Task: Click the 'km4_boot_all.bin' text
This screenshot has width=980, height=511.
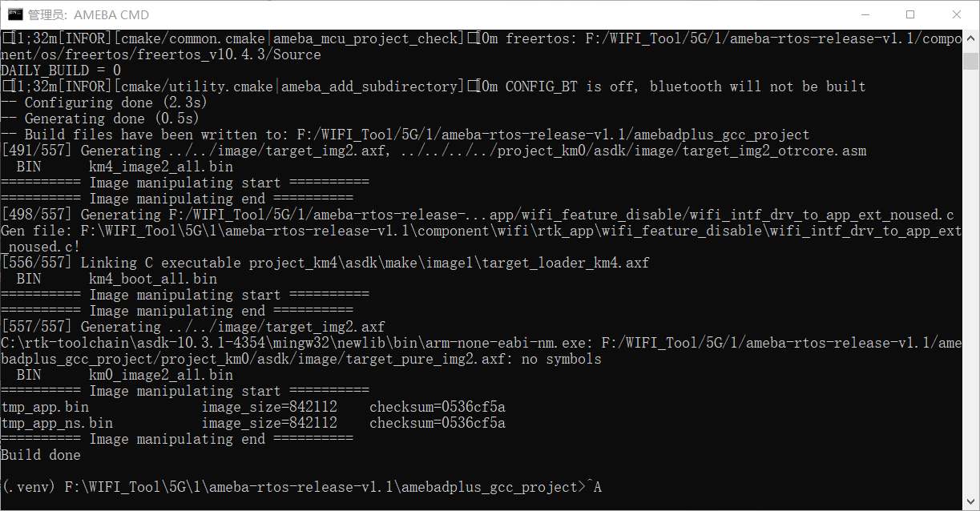Action: pos(153,279)
